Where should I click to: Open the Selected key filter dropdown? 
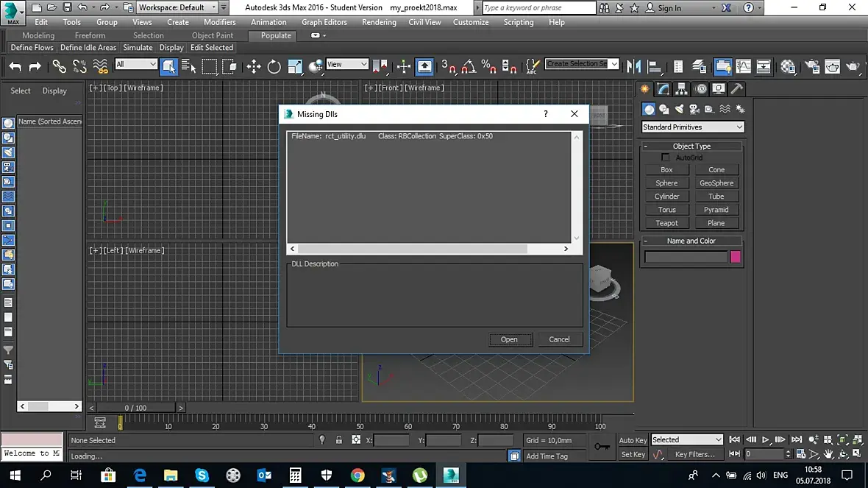686,439
